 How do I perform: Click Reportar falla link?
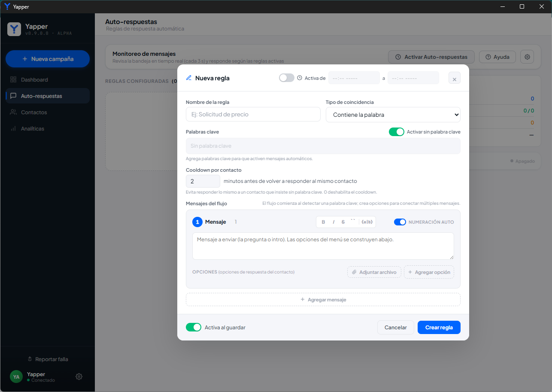48,359
